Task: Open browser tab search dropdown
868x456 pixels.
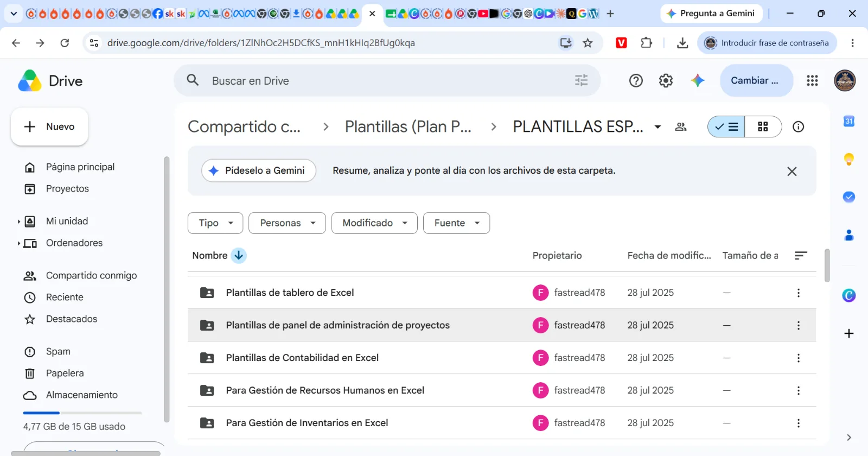Action: click(14, 14)
